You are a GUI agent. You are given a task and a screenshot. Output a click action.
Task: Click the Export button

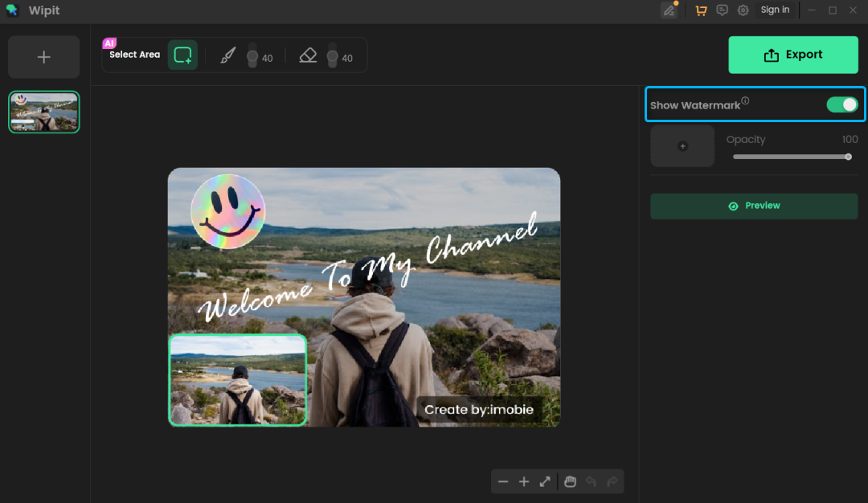click(x=792, y=54)
